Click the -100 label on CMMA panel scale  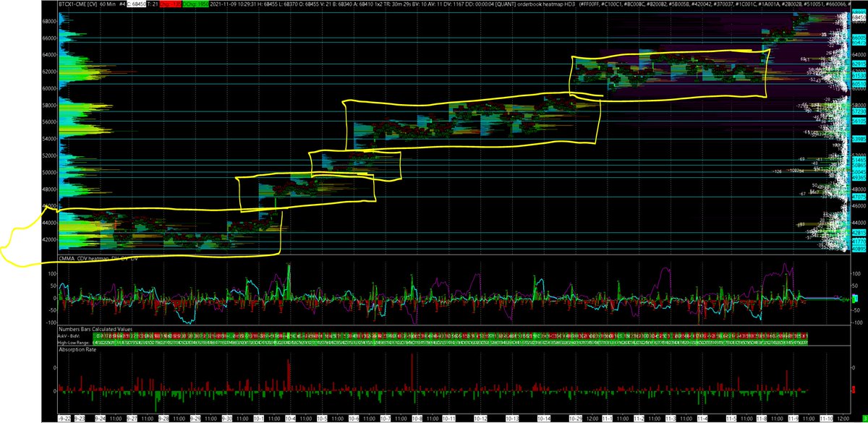[x=51, y=322]
